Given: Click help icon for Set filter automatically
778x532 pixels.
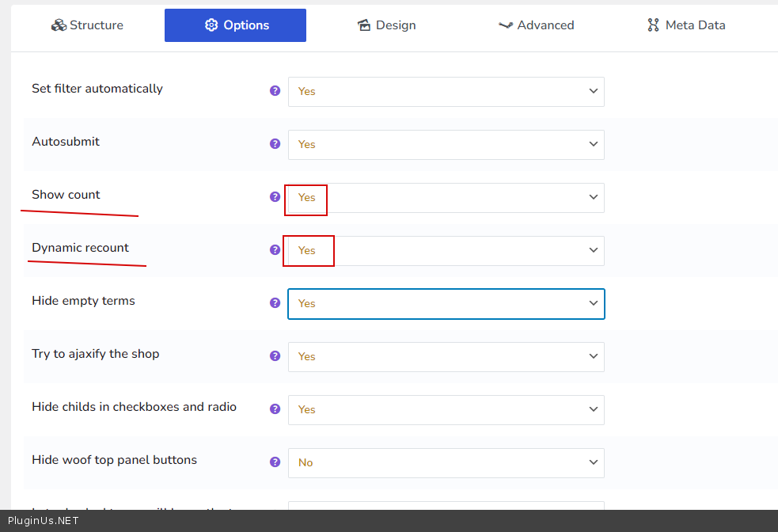Looking at the screenshot, I should tap(275, 91).
